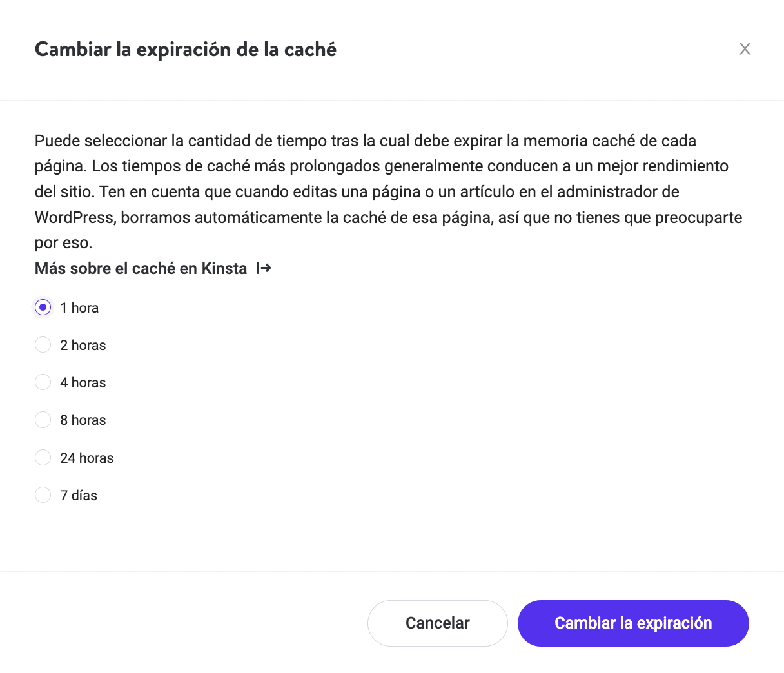
Task: Close the dialog with the X icon
Action: tap(745, 48)
